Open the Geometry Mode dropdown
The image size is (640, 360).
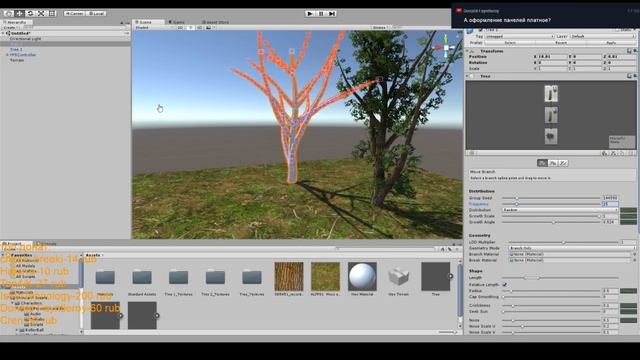[x=572, y=248]
